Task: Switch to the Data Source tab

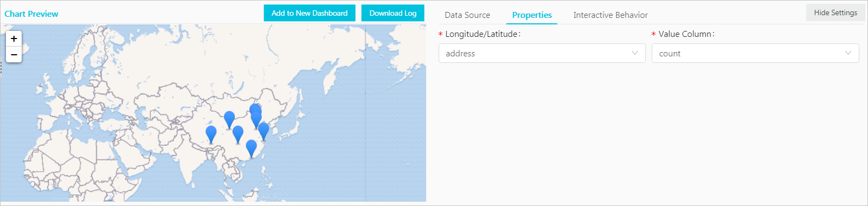Action: 467,15
